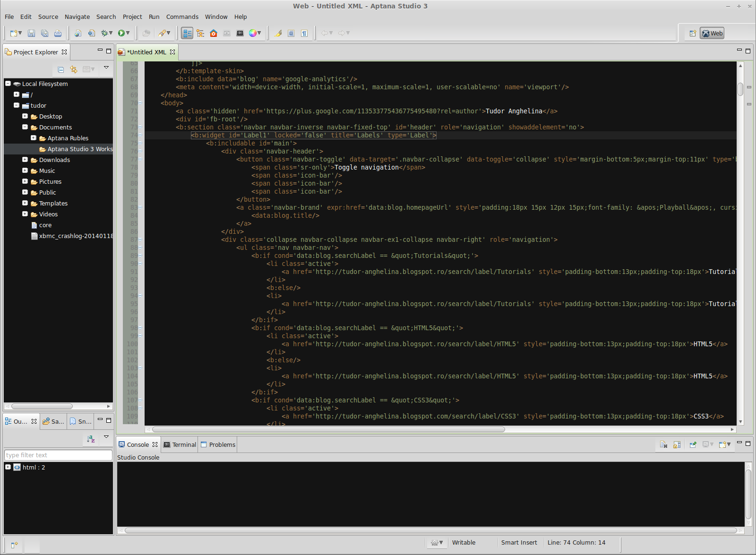Expand the Aptana Rubles folder node
Screen dimensions: 756x555
tap(34, 138)
